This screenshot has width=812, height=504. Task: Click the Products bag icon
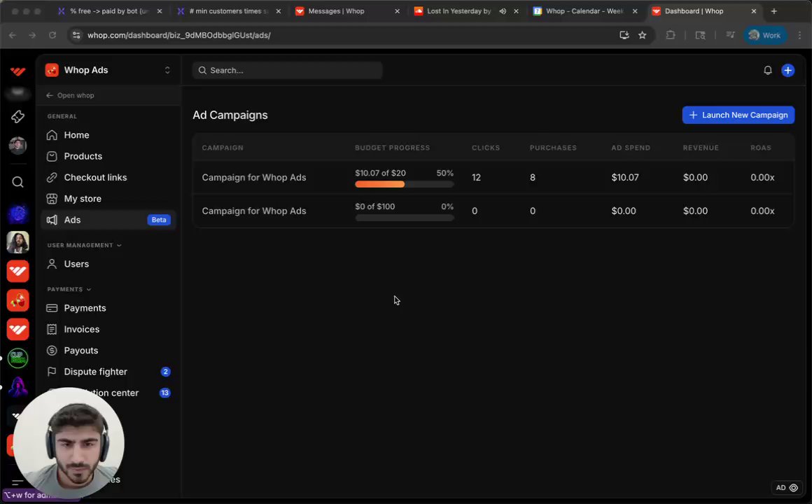tap(52, 156)
